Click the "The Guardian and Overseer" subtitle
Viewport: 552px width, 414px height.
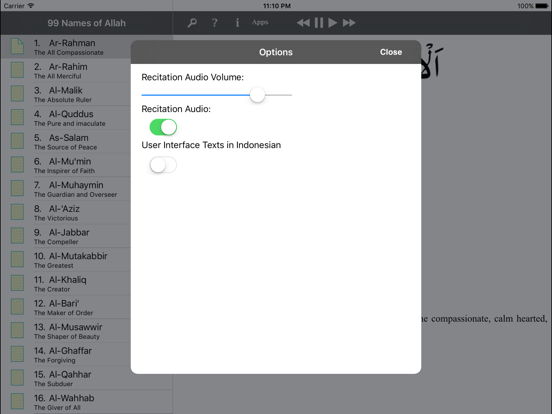pos(75,195)
